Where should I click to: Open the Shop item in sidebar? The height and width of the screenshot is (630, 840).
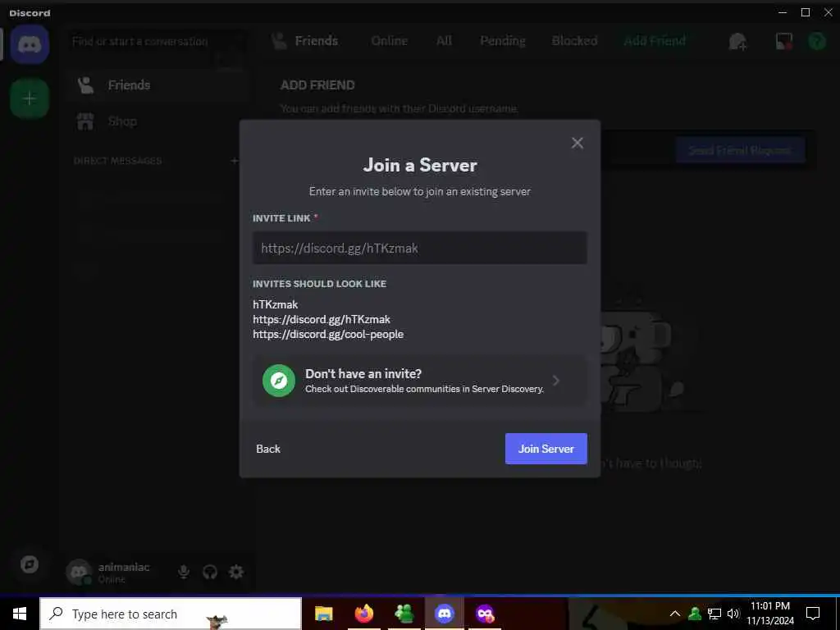tap(158, 121)
